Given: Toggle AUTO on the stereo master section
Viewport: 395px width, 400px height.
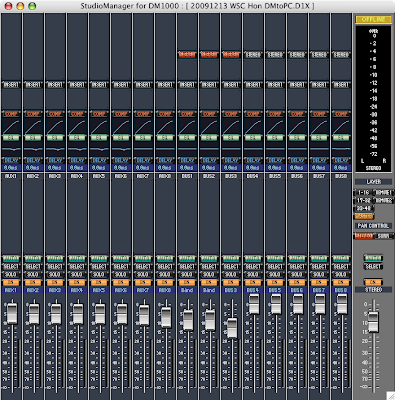Looking at the screenshot, I should [373, 258].
